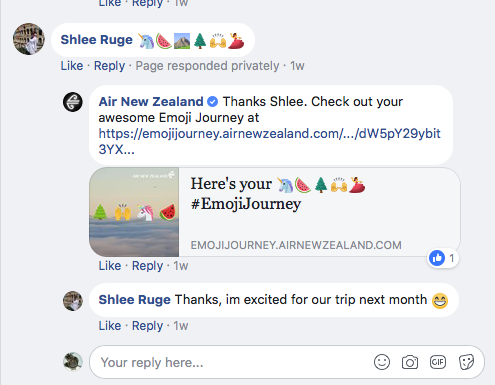This screenshot has width=495, height=385.
Task: Open Air New Zealand logo avatar
Action: 73,102
